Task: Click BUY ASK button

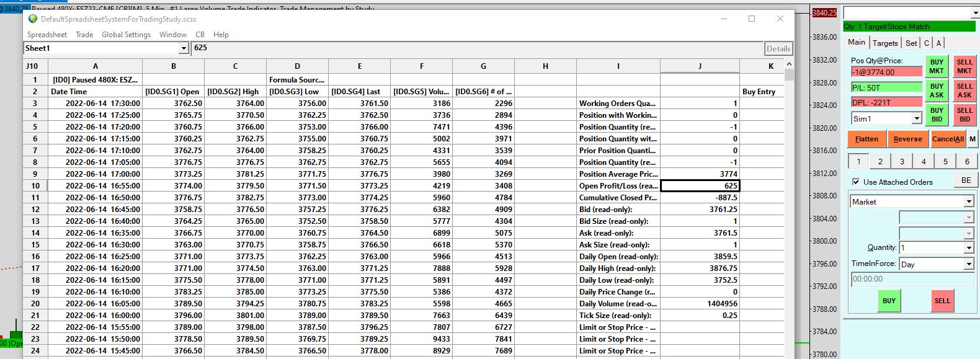Action: click(937, 91)
